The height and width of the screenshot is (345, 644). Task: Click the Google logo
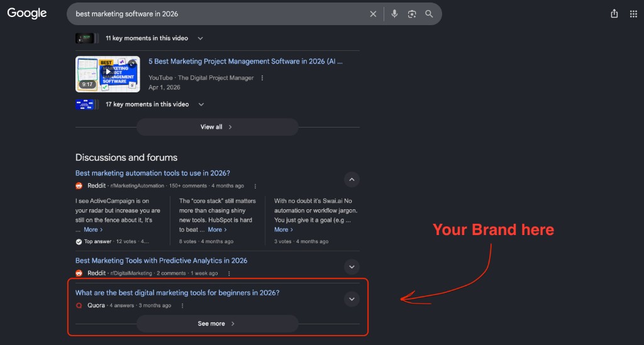(x=26, y=13)
